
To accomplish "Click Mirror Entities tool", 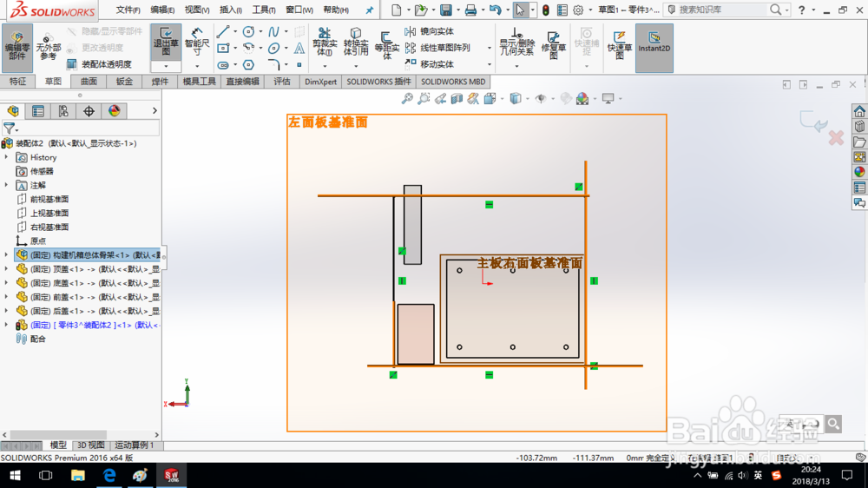I will click(429, 31).
